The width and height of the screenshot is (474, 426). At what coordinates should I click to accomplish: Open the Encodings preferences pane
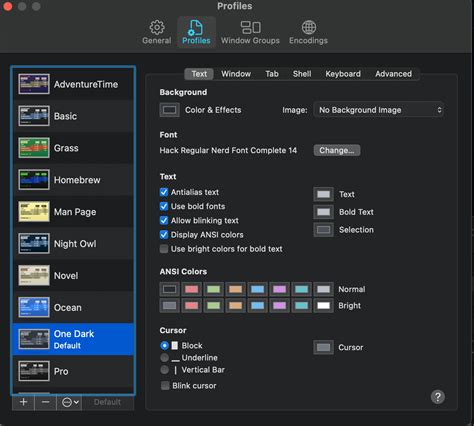308,32
